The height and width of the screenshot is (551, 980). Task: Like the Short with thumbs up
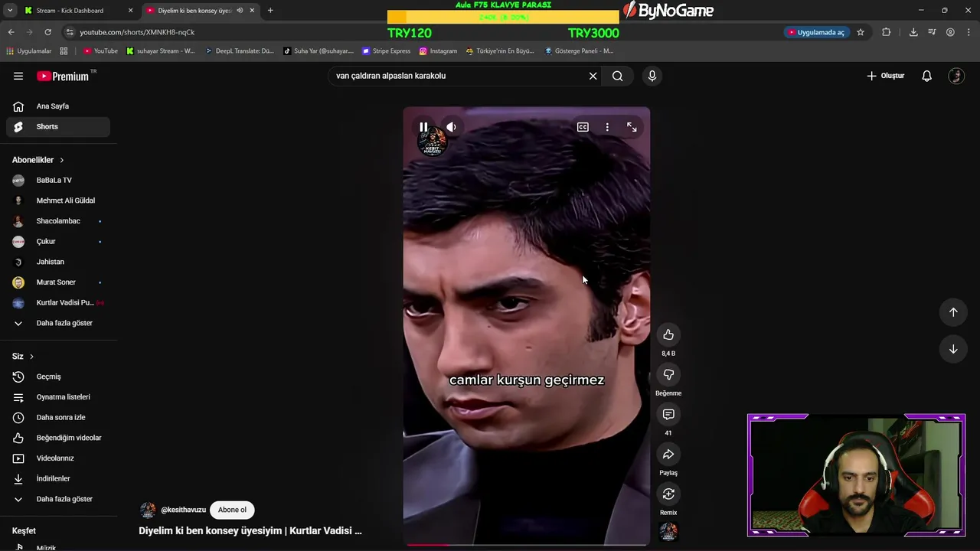[x=668, y=334]
